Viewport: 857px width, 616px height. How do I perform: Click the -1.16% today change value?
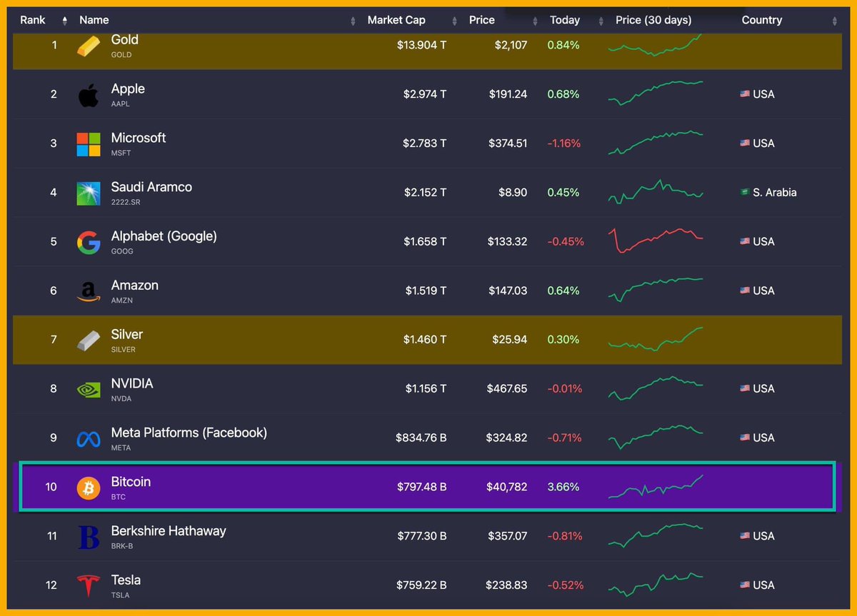click(x=564, y=143)
